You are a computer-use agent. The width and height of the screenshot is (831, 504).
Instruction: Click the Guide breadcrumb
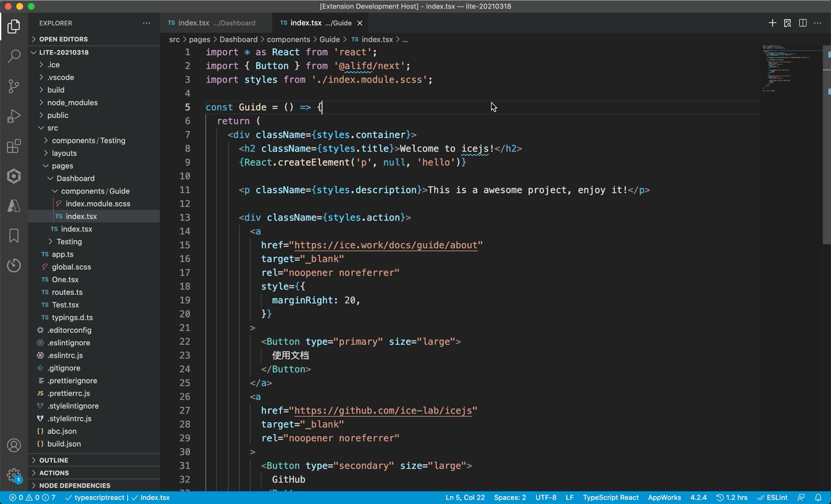click(x=329, y=39)
